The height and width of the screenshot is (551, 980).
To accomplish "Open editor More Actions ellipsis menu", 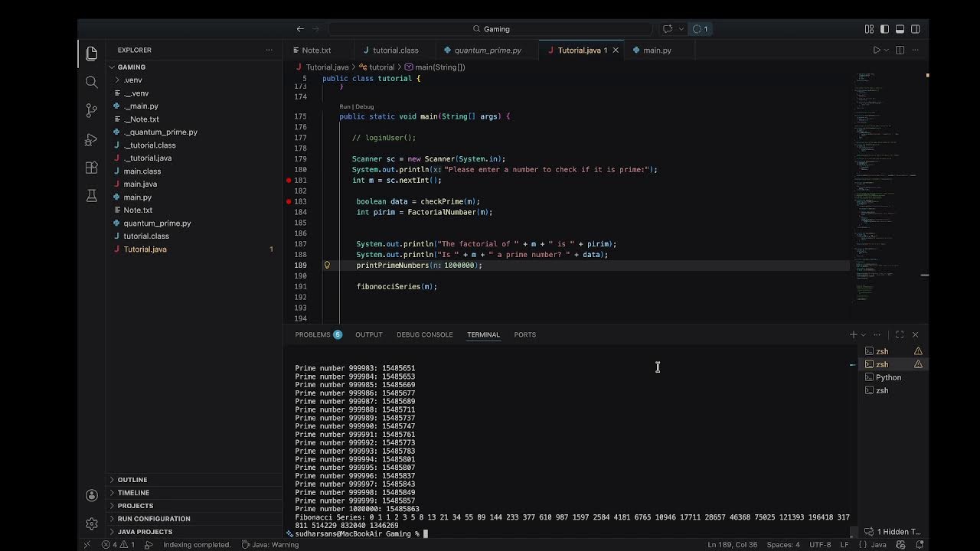I will 915,51.
